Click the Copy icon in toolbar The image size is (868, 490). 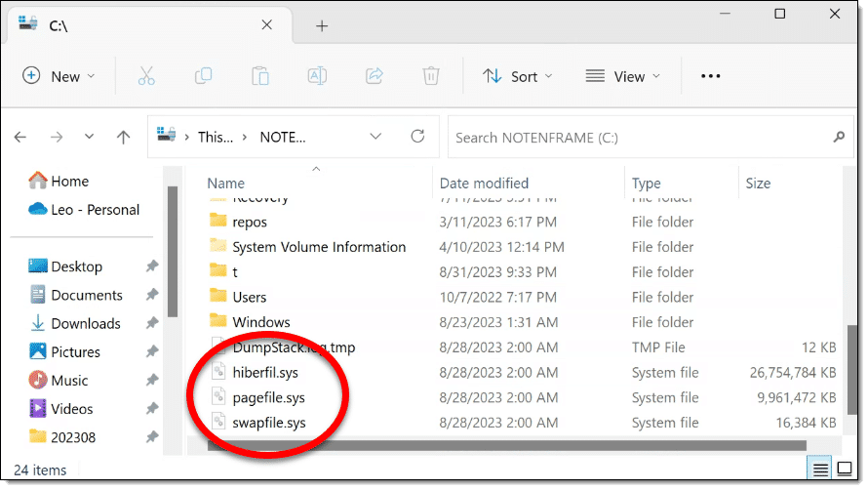pyautogui.click(x=203, y=76)
